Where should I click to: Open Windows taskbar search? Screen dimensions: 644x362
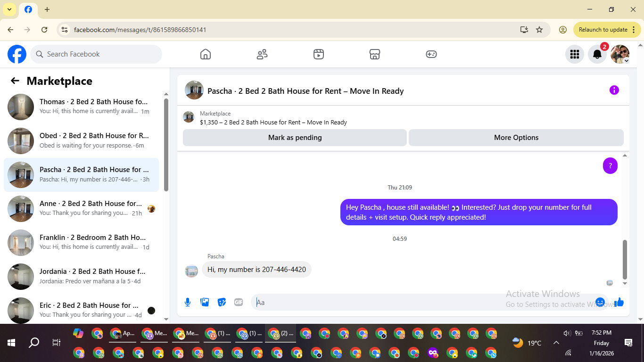pyautogui.click(x=34, y=343)
